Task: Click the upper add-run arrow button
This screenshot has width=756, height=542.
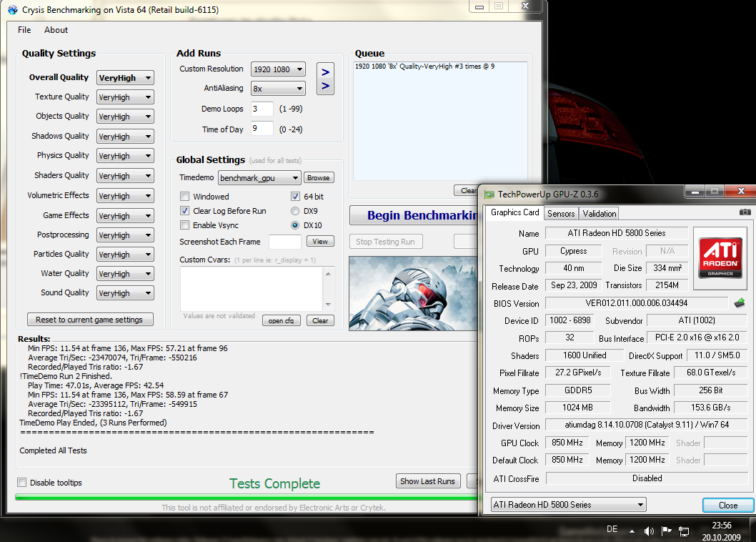Action: (325, 72)
